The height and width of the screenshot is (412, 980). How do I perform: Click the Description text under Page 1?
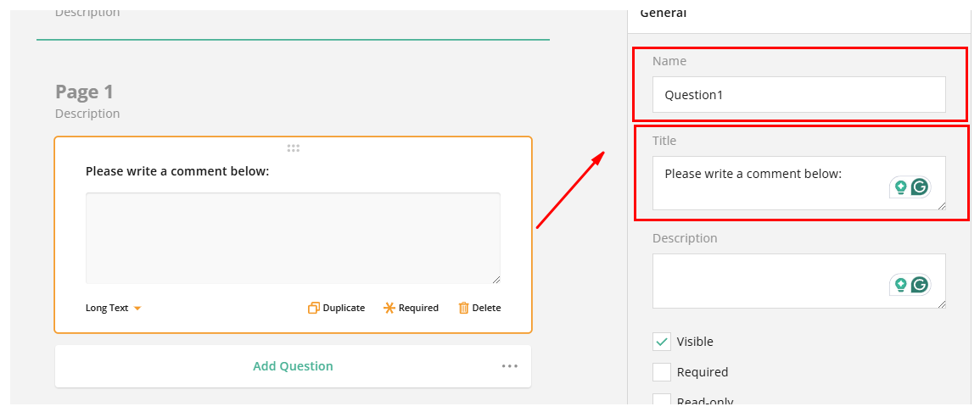(87, 114)
